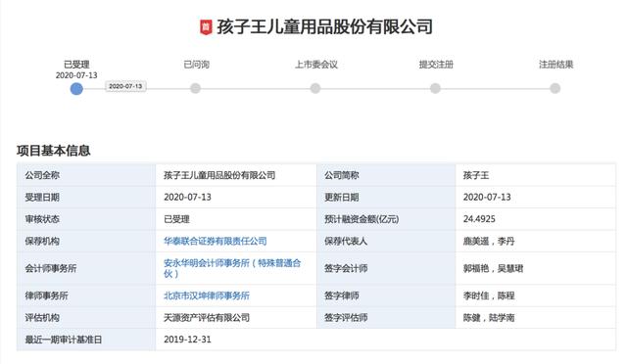Select the 提交注册 progress node
The width and height of the screenshot is (627, 364).
click(x=435, y=88)
